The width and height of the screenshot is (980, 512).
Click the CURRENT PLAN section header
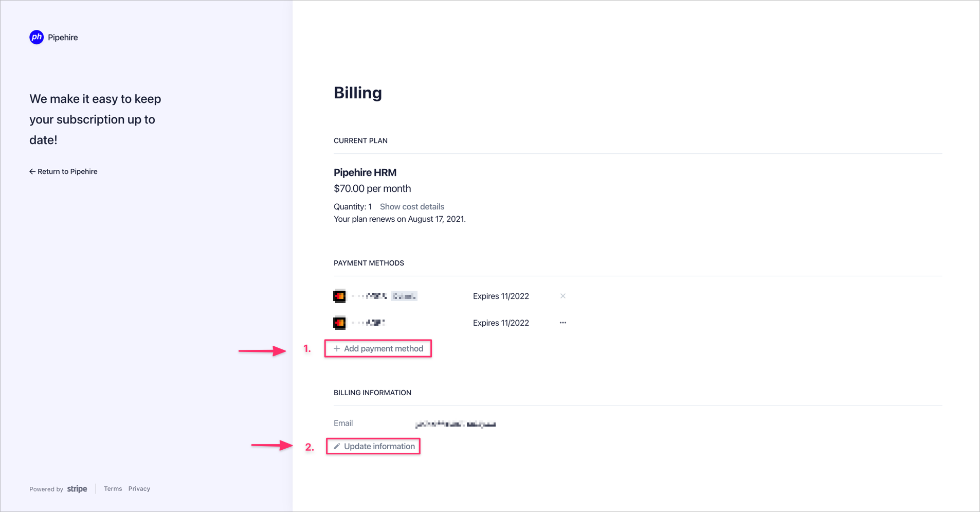(x=360, y=140)
